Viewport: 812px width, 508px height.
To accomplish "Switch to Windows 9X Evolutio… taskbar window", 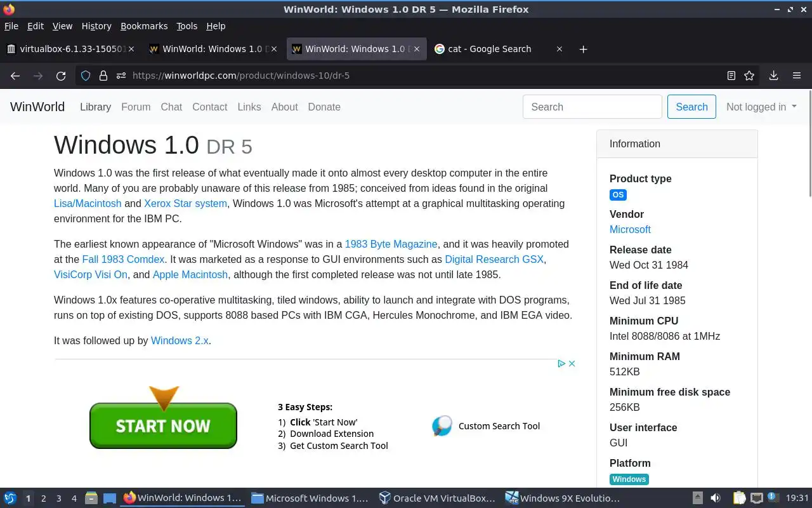I will 563,498.
